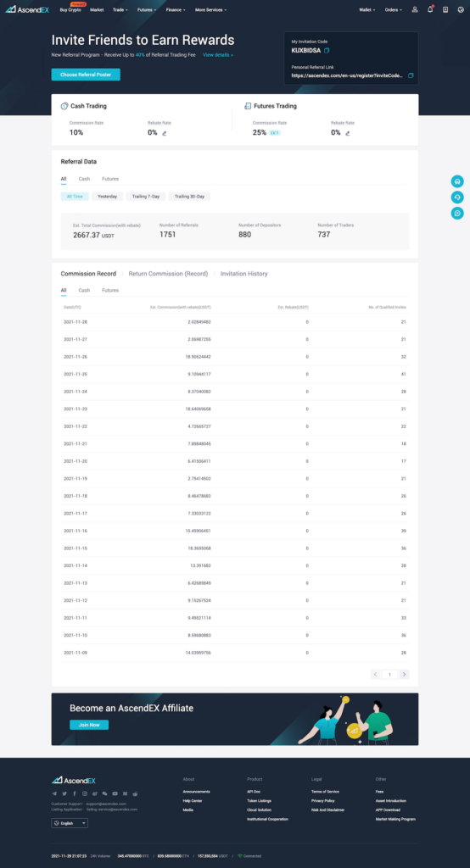Click the 2021-11-26 date row
The image size is (470, 868).
(x=235, y=357)
